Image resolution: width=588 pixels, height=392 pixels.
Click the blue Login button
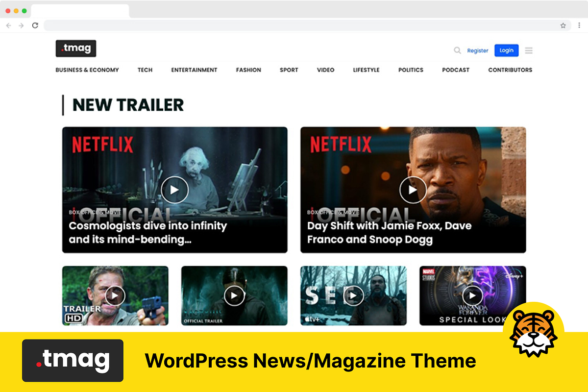(x=506, y=50)
